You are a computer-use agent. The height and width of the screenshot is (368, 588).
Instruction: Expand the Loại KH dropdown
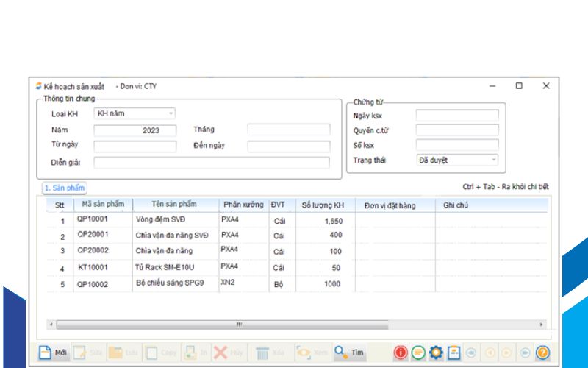[171, 113]
